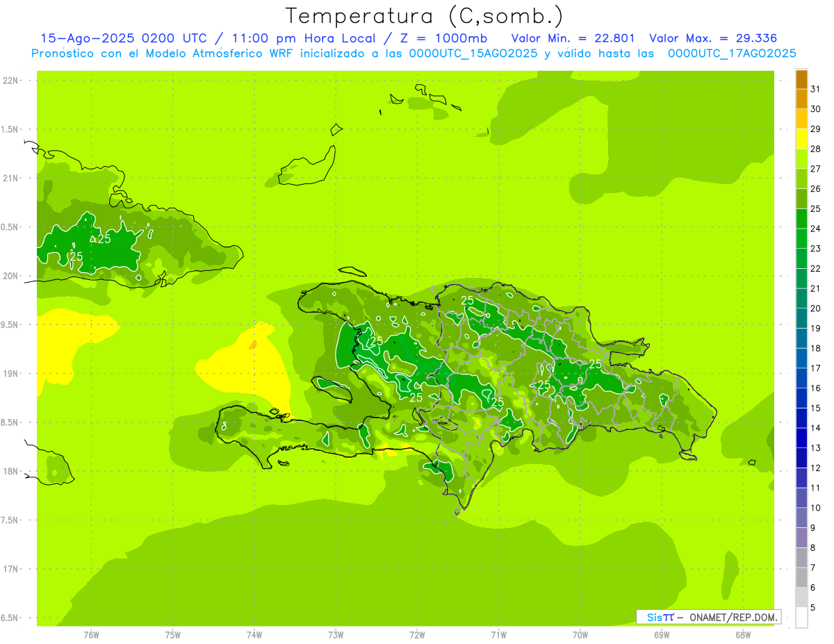This screenshot has width=834, height=644.
Task: Select "Valor Min. = 22.801"
Action: 573,38
